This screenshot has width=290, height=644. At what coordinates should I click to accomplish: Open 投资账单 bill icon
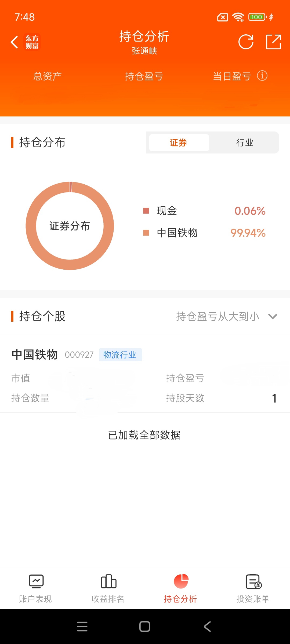click(253, 581)
